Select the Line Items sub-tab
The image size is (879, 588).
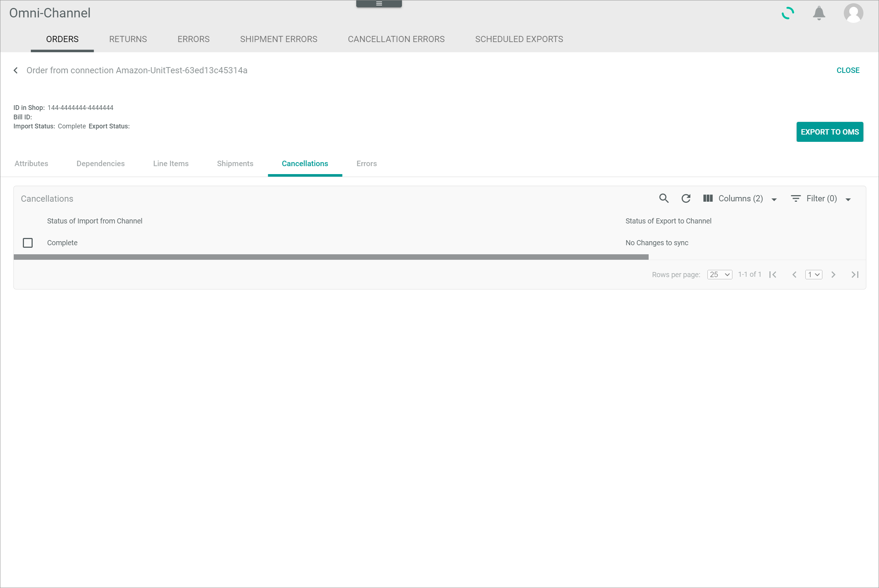[x=171, y=164]
